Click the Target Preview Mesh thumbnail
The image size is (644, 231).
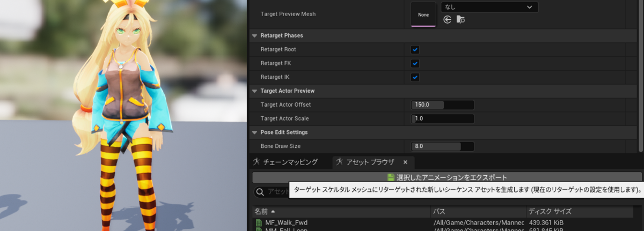(423, 14)
